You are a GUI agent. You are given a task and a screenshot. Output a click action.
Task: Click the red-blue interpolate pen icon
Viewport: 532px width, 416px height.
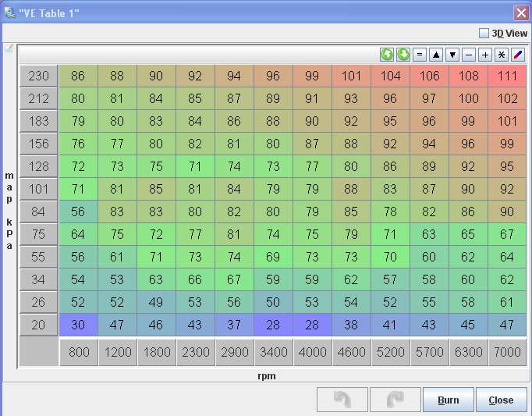pos(518,55)
